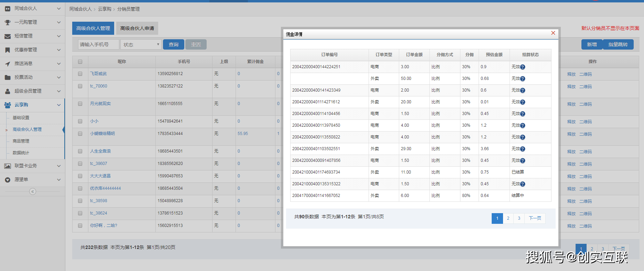Click the 推送消息 paper plane icon
This screenshot has height=271, width=644.
(8, 64)
